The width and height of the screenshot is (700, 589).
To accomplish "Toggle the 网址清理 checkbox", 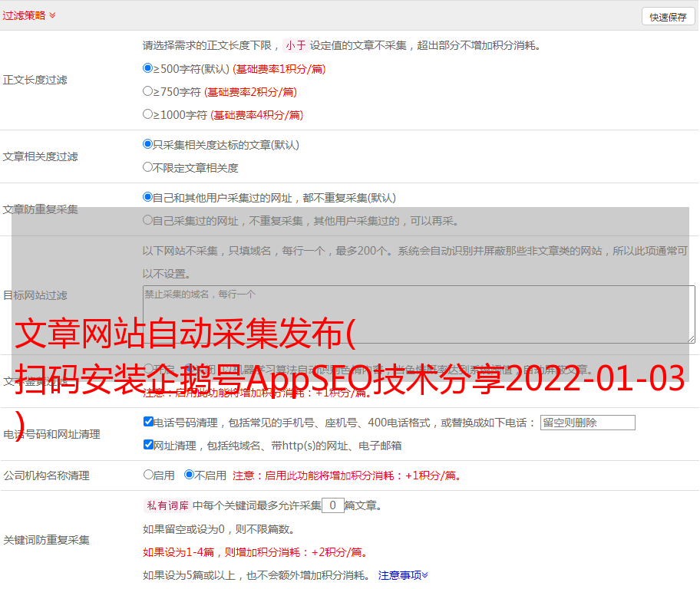I will coord(148,445).
